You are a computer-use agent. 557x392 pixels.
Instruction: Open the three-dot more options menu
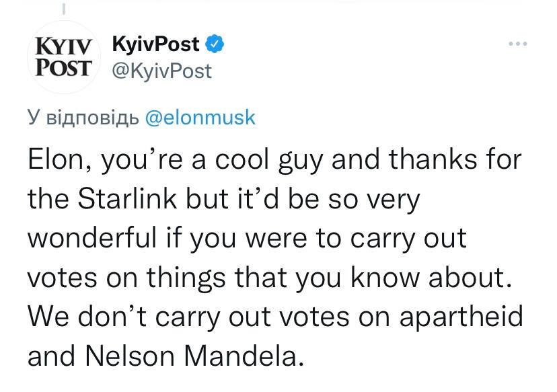[x=517, y=45]
